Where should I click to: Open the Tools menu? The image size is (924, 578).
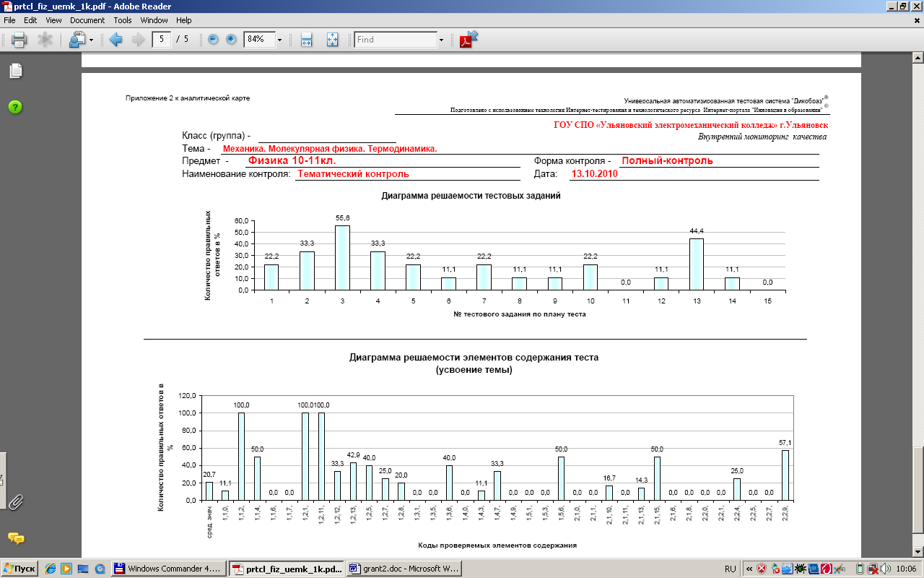pos(123,20)
